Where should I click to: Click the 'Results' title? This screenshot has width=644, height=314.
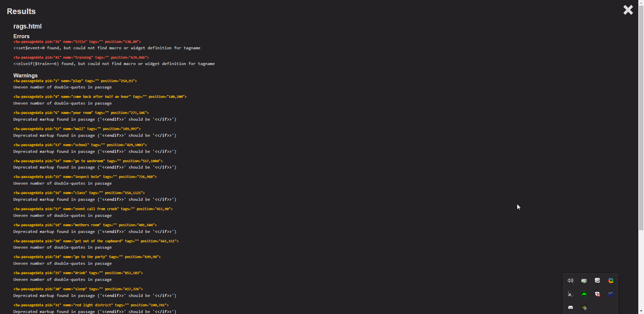(x=21, y=11)
